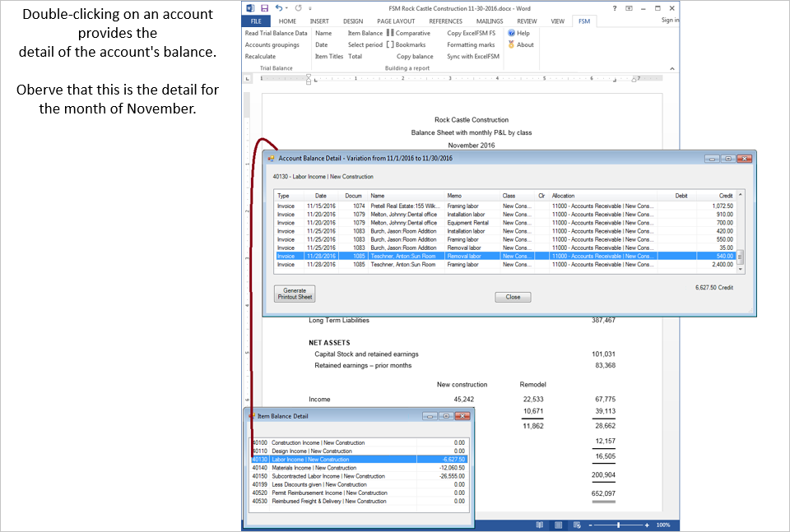790x532 pixels.
Task: Click the ruler tab selector icon
Action: point(248,78)
